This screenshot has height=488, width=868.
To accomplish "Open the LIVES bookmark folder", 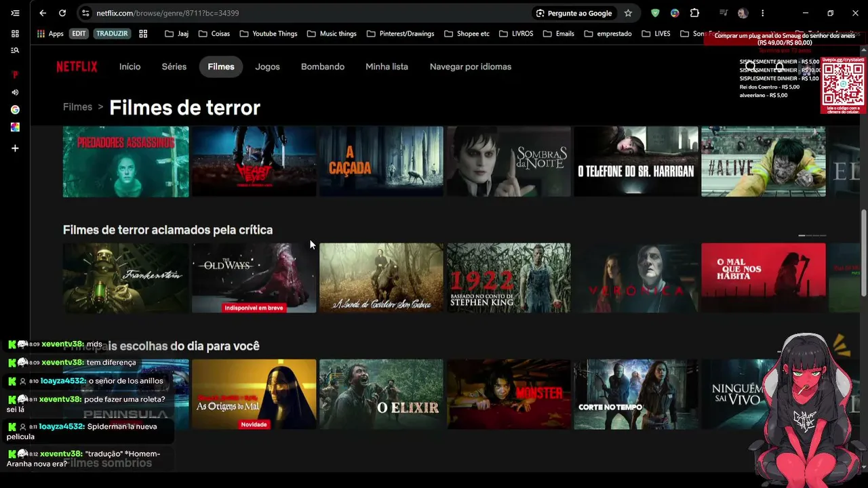I will point(656,34).
